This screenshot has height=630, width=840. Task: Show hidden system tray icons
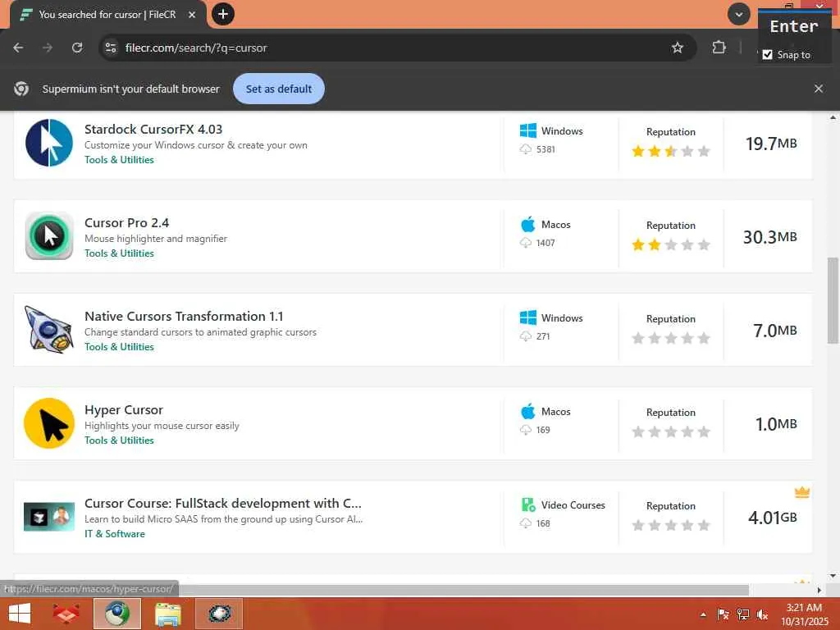click(x=703, y=614)
